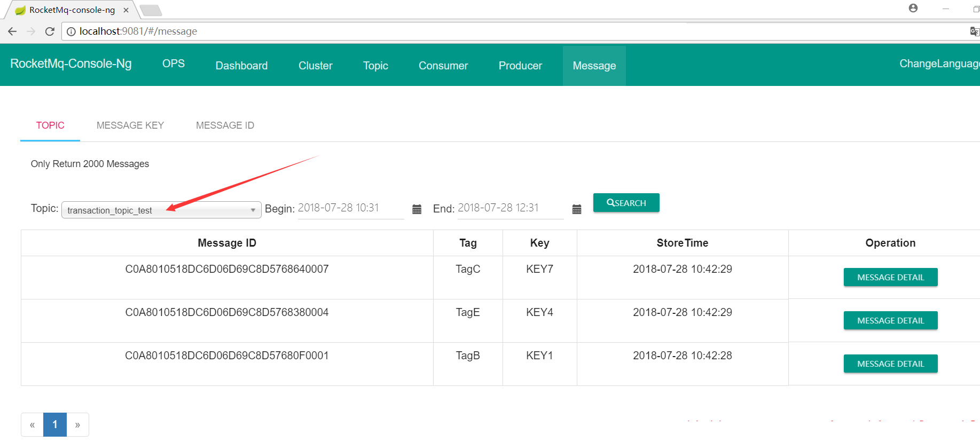Click the TagC row store time 10:42:29
This screenshot has width=980, height=442.
683,269
